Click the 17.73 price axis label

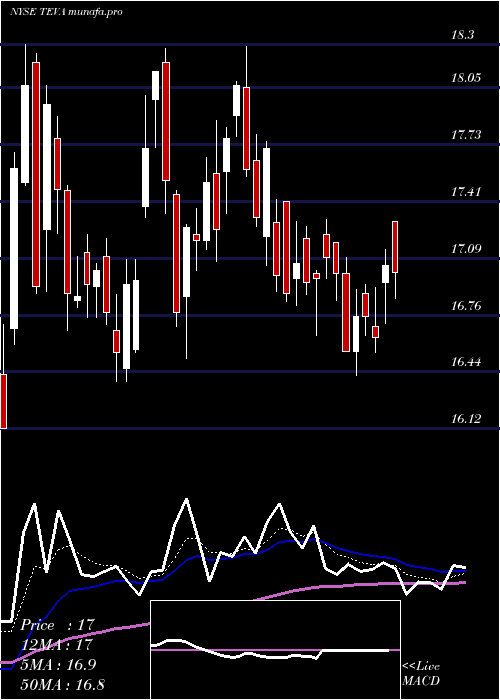click(x=466, y=135)
